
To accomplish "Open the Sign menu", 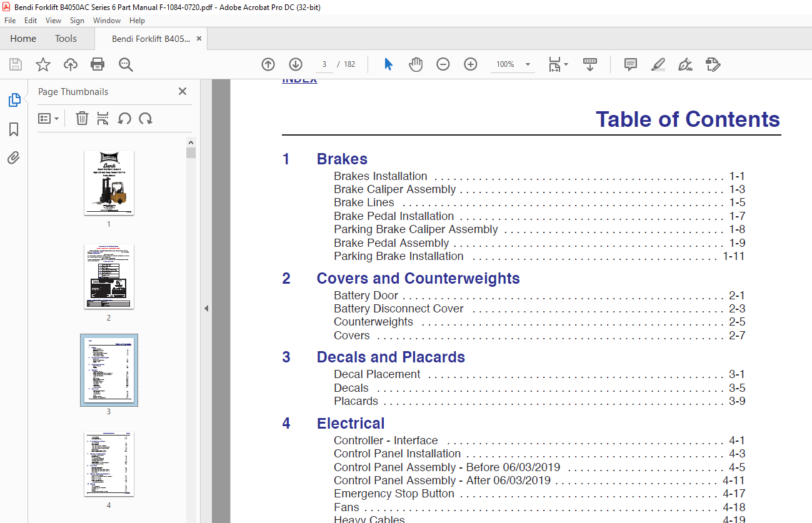I will click(77, 21).
